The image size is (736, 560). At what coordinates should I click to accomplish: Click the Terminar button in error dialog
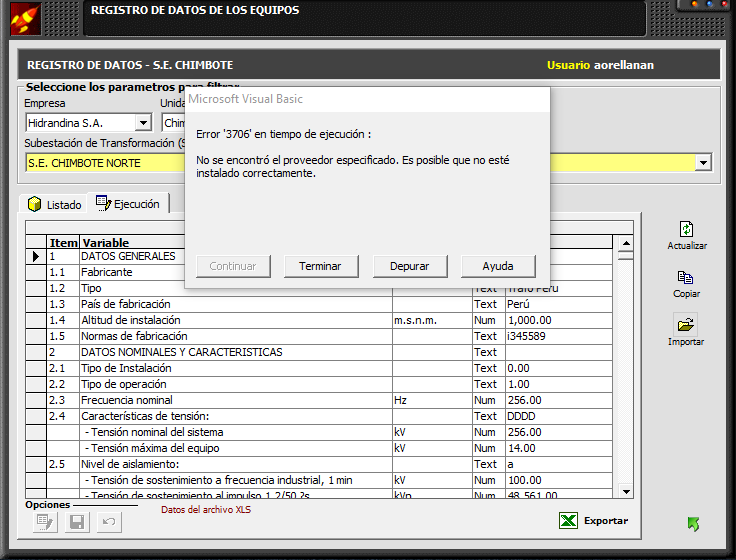pos(321,266)
